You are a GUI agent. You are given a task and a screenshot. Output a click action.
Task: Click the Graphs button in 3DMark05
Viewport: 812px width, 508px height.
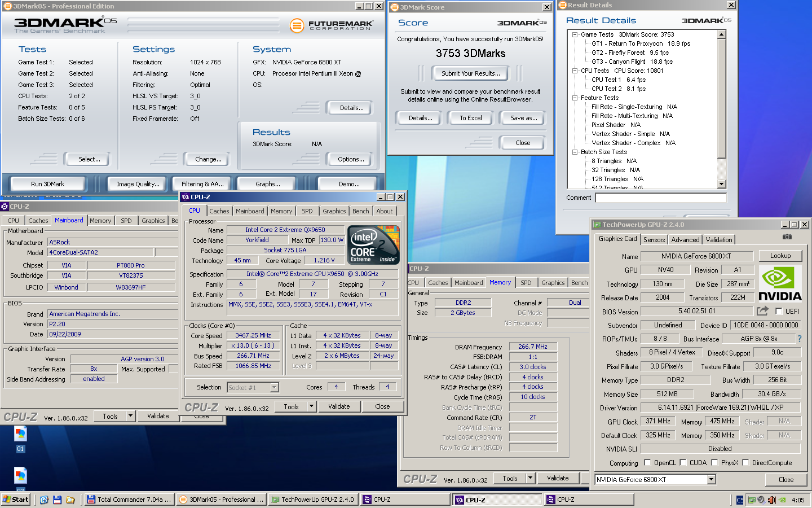(267, 184)
